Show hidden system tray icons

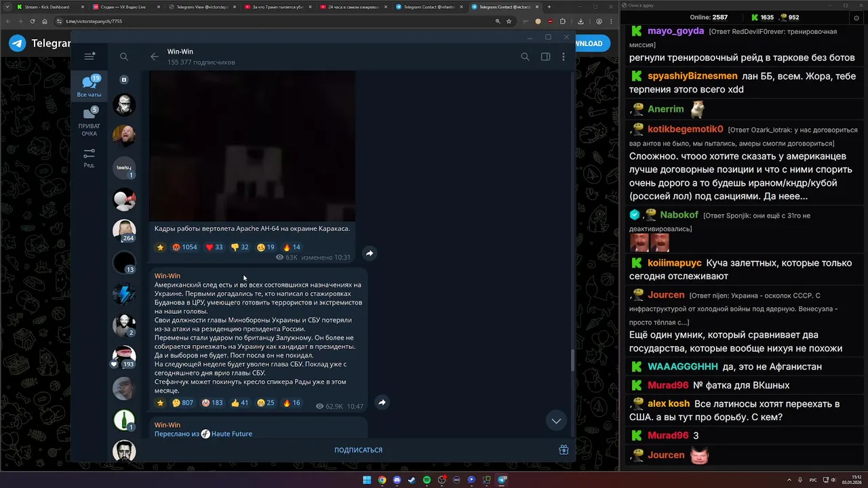(x=790, y=480)
